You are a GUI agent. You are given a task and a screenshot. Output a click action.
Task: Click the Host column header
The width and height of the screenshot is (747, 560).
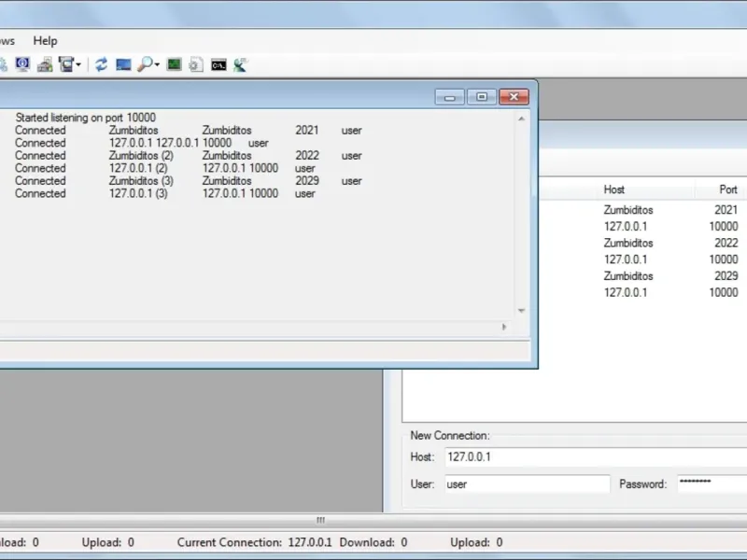(x=614, y=189)
